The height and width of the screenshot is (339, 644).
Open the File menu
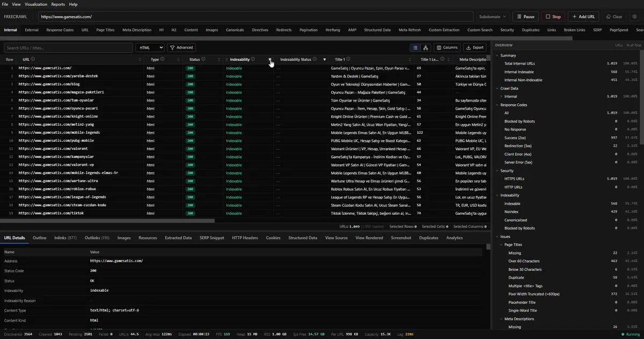click(5, 4)
